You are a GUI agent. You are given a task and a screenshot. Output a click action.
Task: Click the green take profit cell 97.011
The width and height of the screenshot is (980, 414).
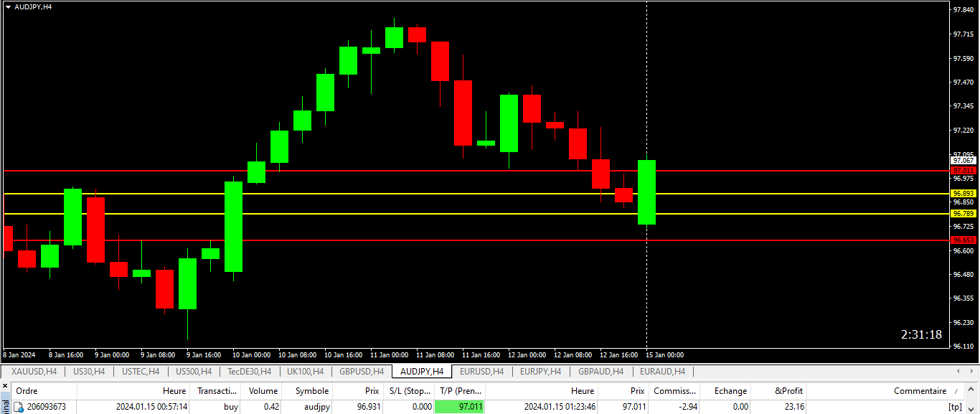pos(460,407)
